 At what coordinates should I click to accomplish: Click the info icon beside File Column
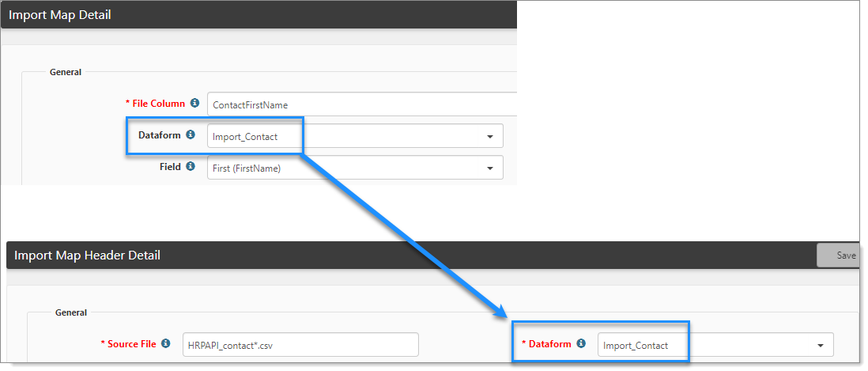(195, 104)
